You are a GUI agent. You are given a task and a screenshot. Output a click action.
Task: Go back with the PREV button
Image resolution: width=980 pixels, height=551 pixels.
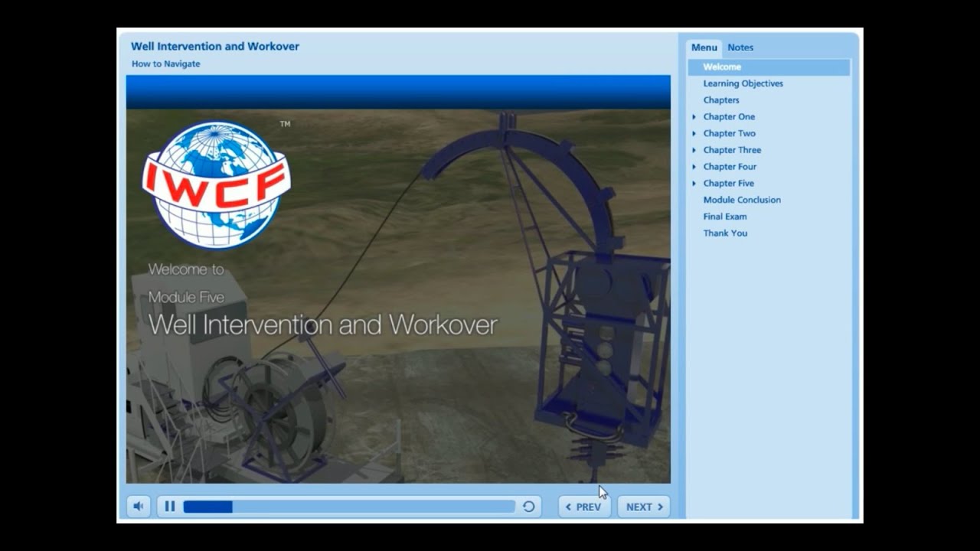(x=584, y=507)
